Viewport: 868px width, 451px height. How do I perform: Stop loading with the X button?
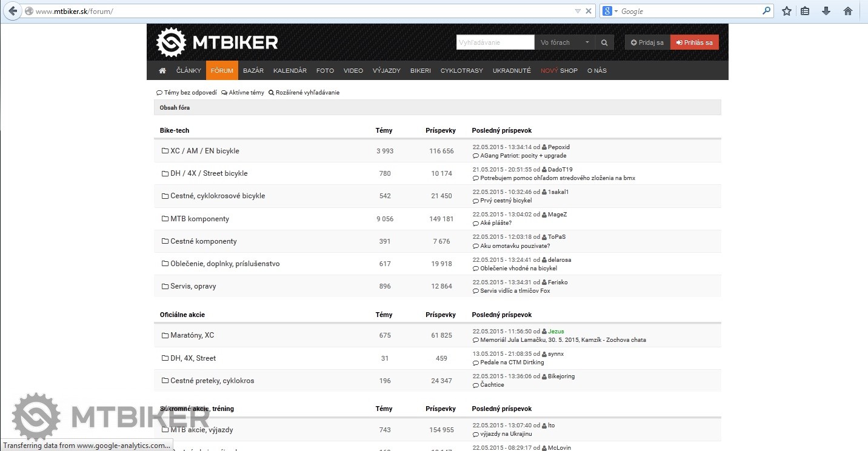point(589,11)
